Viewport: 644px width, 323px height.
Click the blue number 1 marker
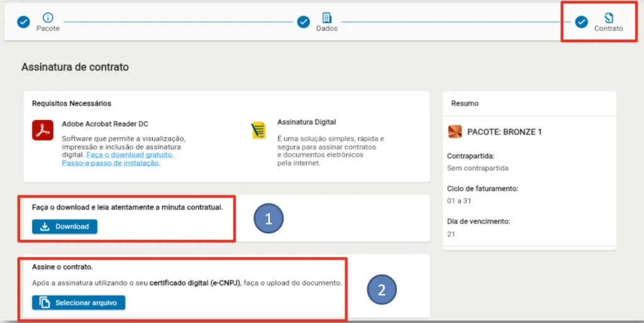(269, 219)
